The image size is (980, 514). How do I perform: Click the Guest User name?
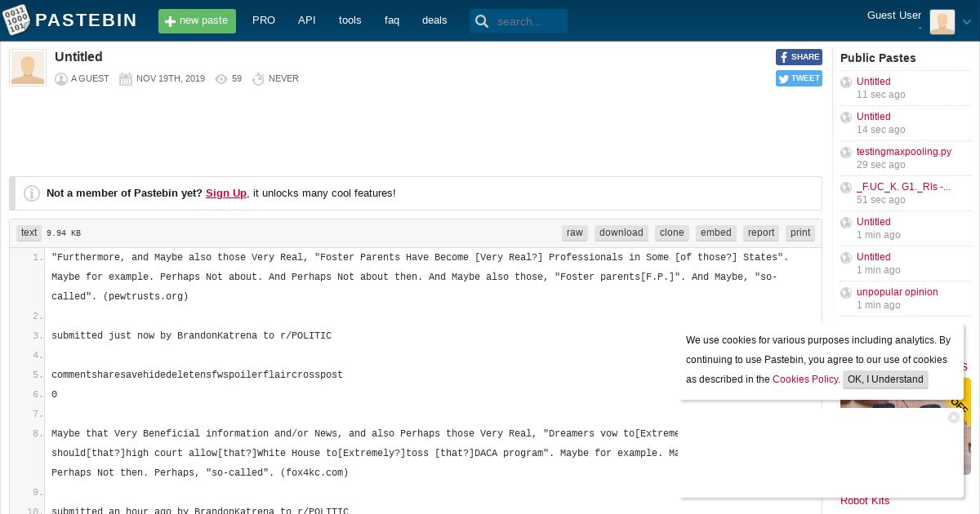pyautogui.click(x=894, y=16)
